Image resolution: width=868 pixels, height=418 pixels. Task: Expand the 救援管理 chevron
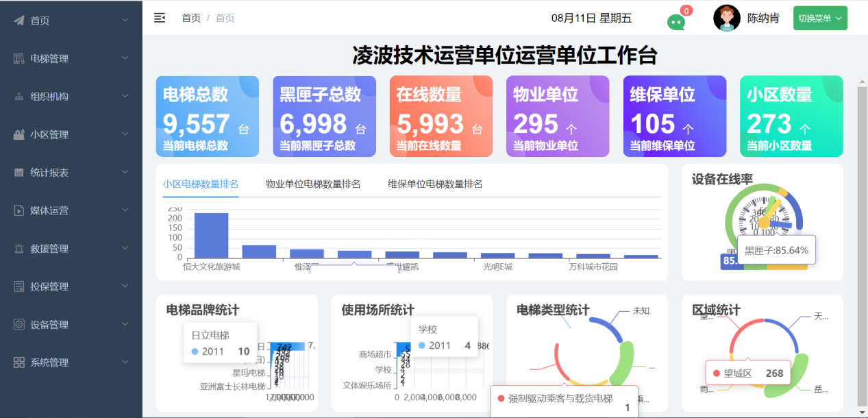click(125, 248)
